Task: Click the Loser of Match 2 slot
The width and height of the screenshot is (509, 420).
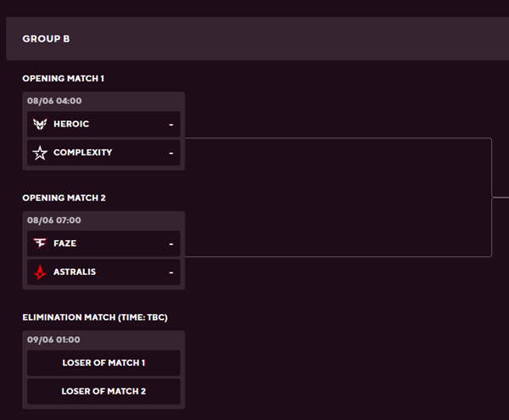Action: click(103, 391)
